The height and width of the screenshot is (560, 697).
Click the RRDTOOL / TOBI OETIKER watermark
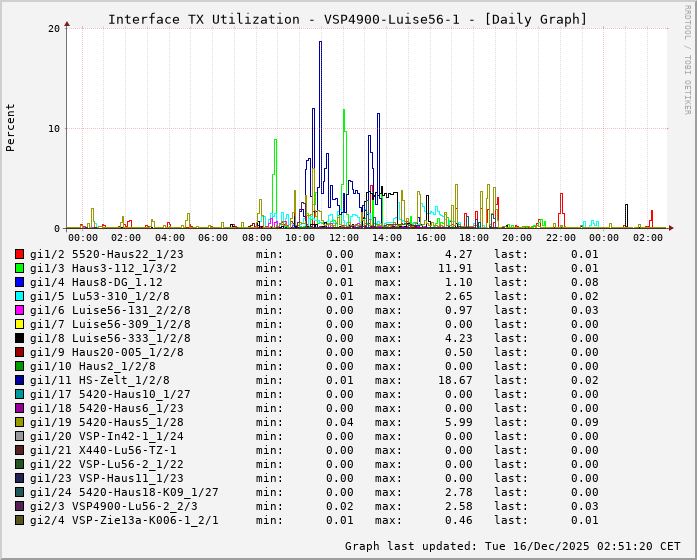click(x=687, y=58)
